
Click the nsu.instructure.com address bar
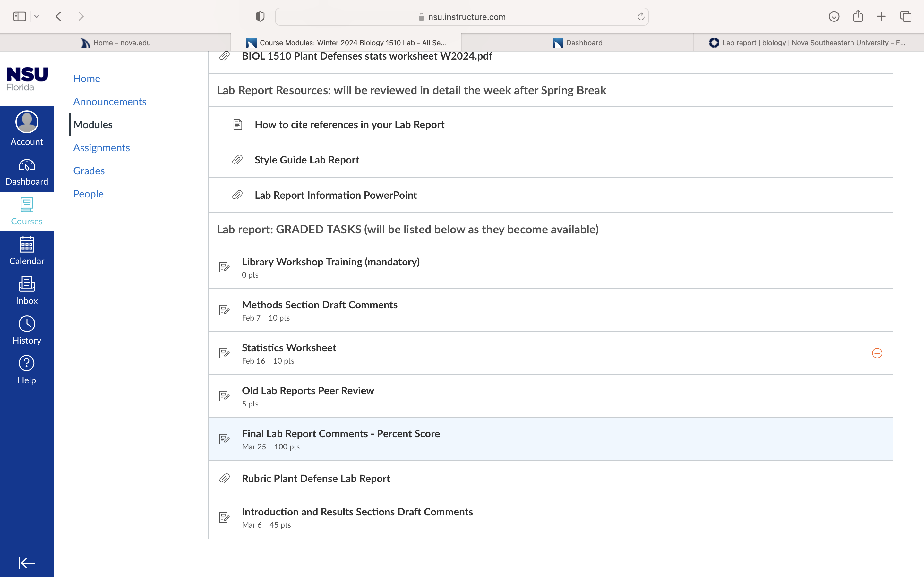pyautogui.click(x=462, y=17)
